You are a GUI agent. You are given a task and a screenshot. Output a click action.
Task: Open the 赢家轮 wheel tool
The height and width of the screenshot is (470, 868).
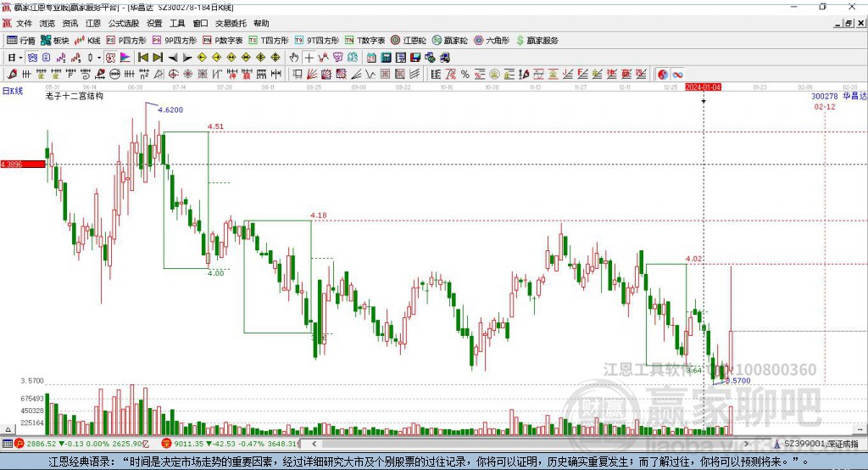coord(449,41)
